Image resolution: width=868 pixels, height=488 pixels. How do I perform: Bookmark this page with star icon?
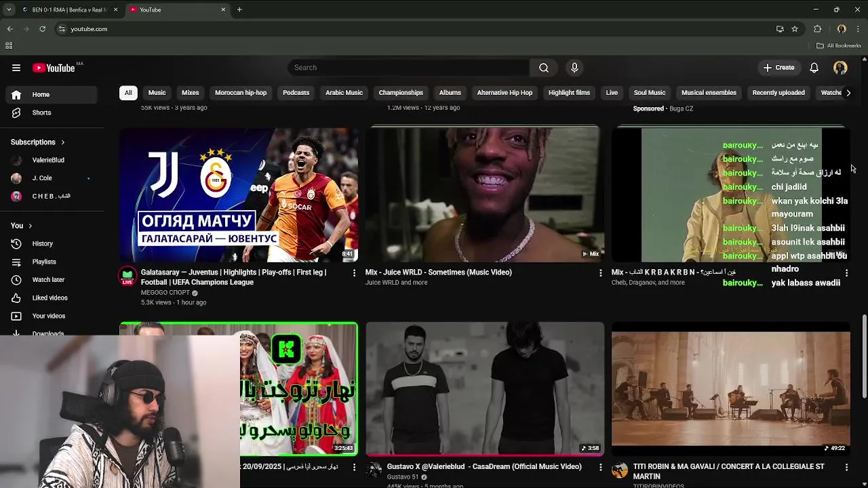click(x=795, y=29)
